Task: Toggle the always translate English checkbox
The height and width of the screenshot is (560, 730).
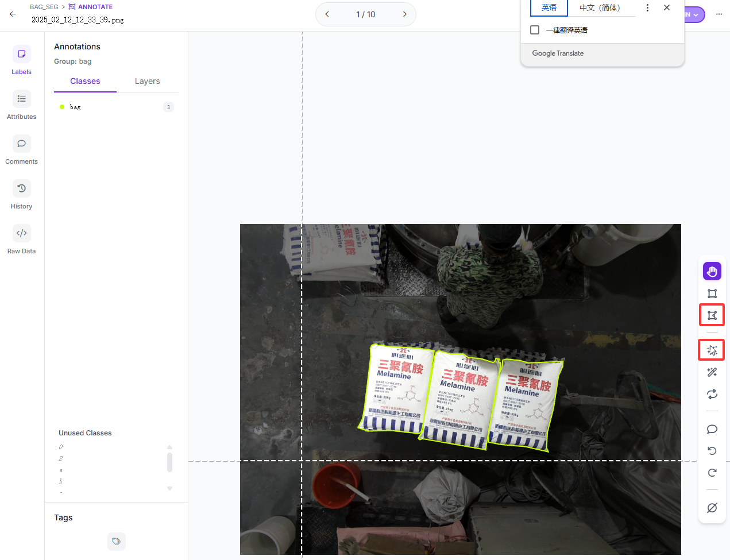Action: [535, 30]
